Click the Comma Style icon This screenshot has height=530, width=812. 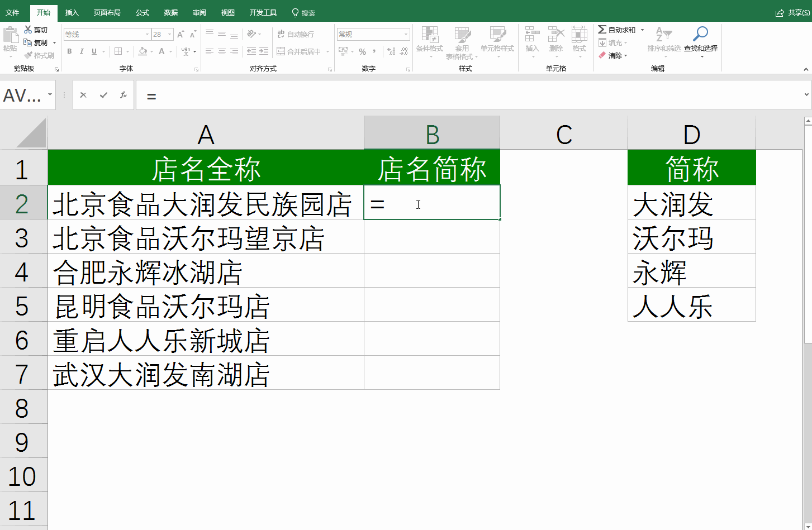pyautogui.click(x=374, y=51)
